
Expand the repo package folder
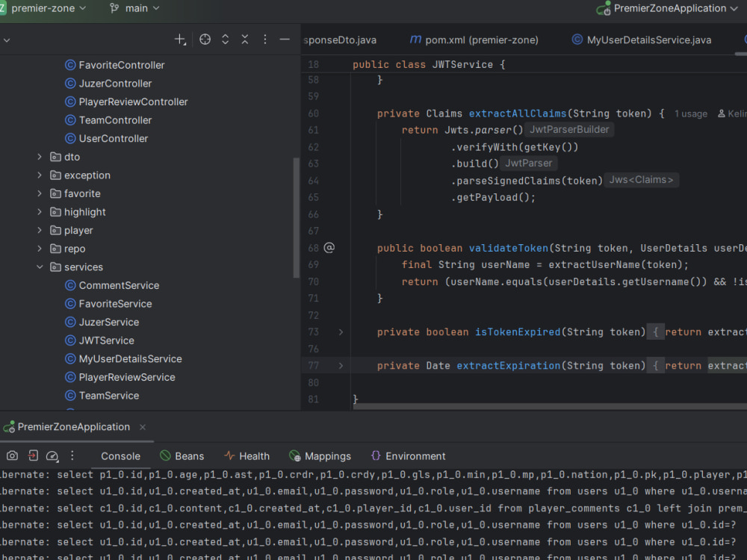pos(40,249)
